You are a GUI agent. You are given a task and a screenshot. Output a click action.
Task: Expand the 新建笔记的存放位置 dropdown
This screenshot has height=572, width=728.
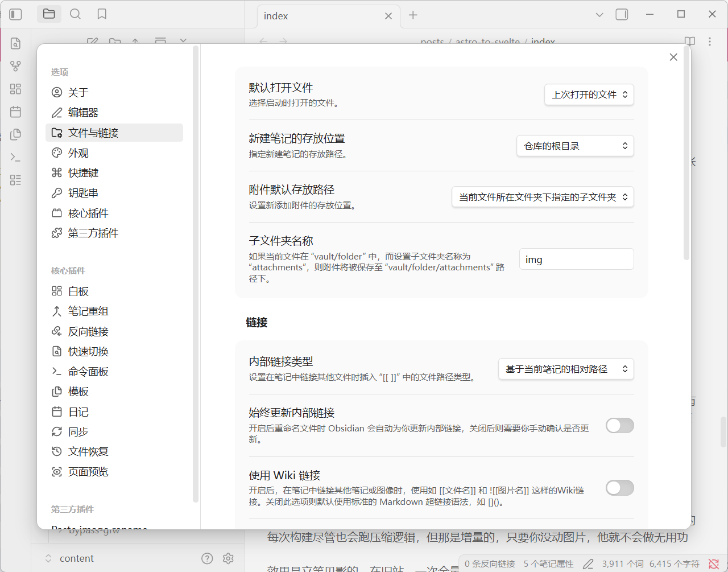[x=574, y=146]
